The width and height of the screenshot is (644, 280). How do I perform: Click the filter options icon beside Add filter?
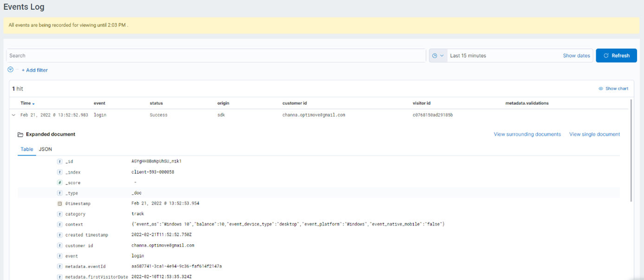[x=11, y=70]
